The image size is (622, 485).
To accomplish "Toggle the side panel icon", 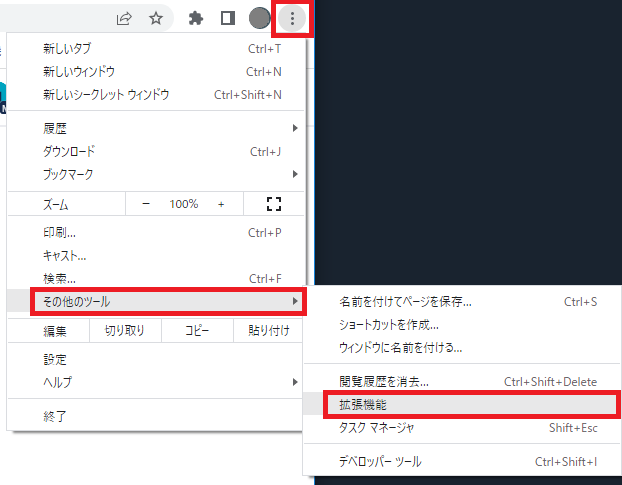I will pyautogui.click(x=227, y=18).
